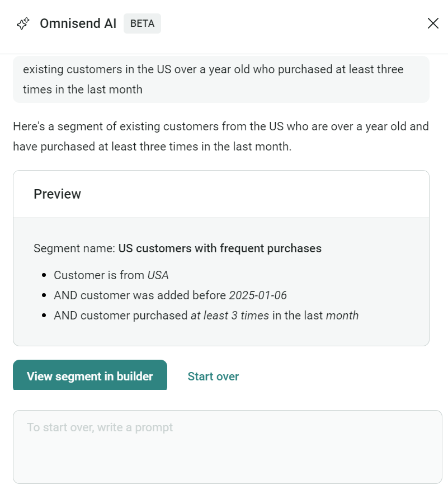Click the BETA badge
This screenshot has height=499, width=448.
(x=142, y=23)
